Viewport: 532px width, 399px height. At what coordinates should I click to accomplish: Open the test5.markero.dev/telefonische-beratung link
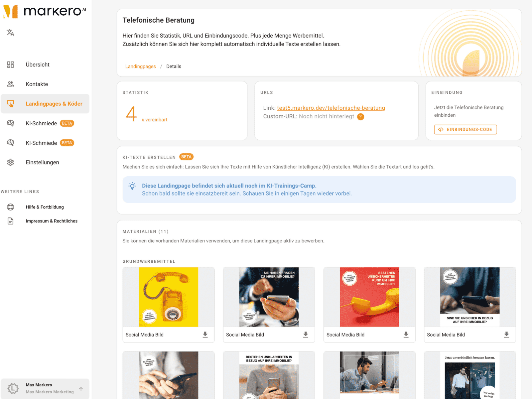point(331,108)
